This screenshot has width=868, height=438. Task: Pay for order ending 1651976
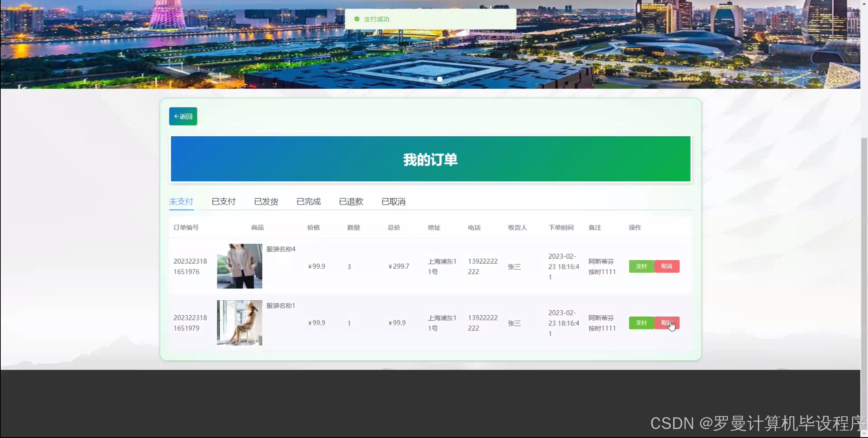tap(641, 266)
